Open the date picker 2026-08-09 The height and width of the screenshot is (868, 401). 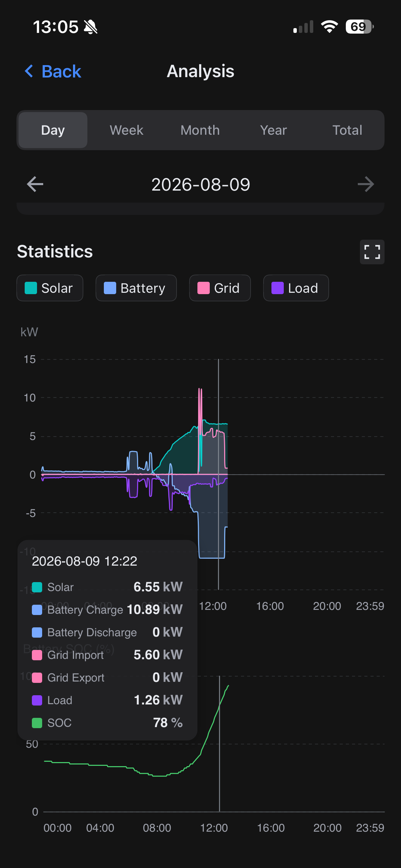click(200, 184)
